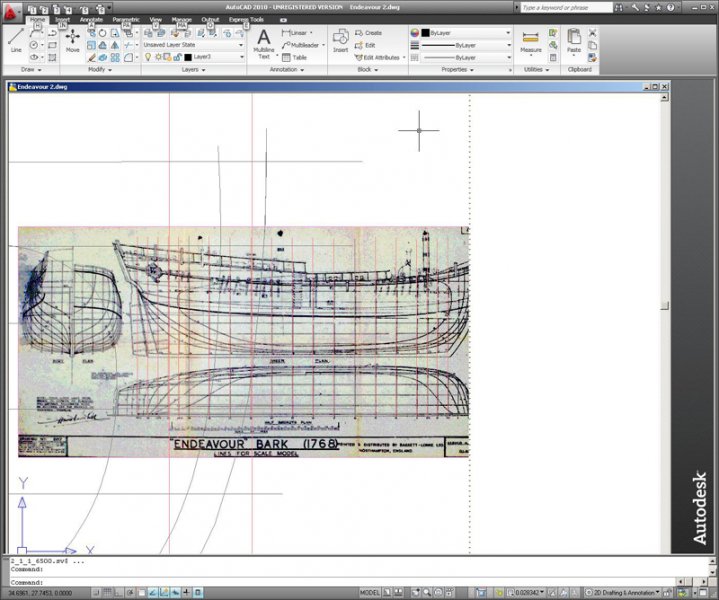Toggle layer freeze sun icon
Image resolution: width=719 pixels, height=600 pixels.
pyautogui.click(x=158, y=57)
